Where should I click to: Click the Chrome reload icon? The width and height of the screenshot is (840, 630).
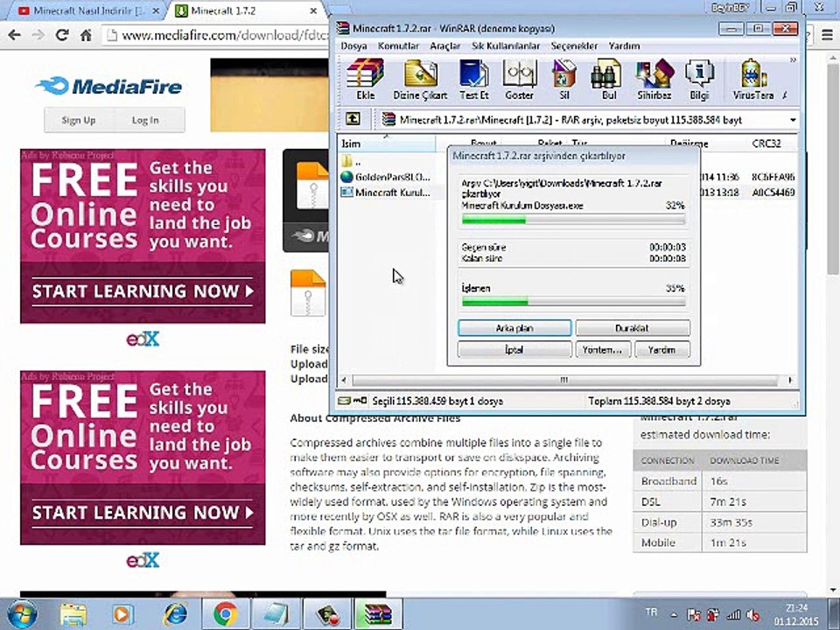coord(62,35)
